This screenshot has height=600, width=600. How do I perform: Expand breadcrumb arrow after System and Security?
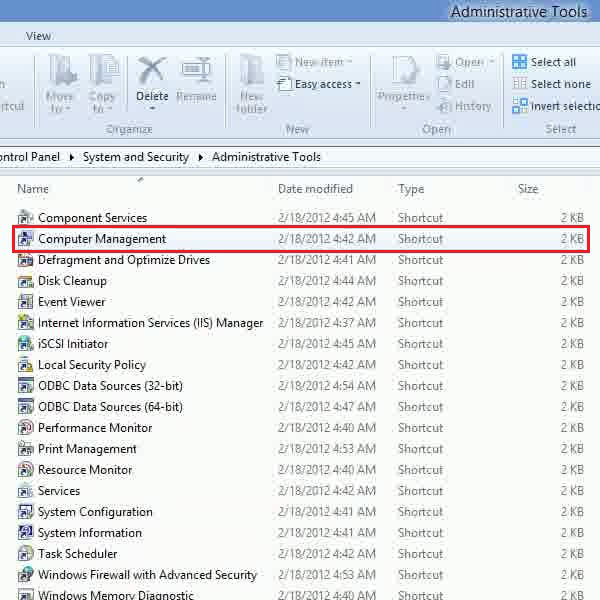(x=201, y=157)
